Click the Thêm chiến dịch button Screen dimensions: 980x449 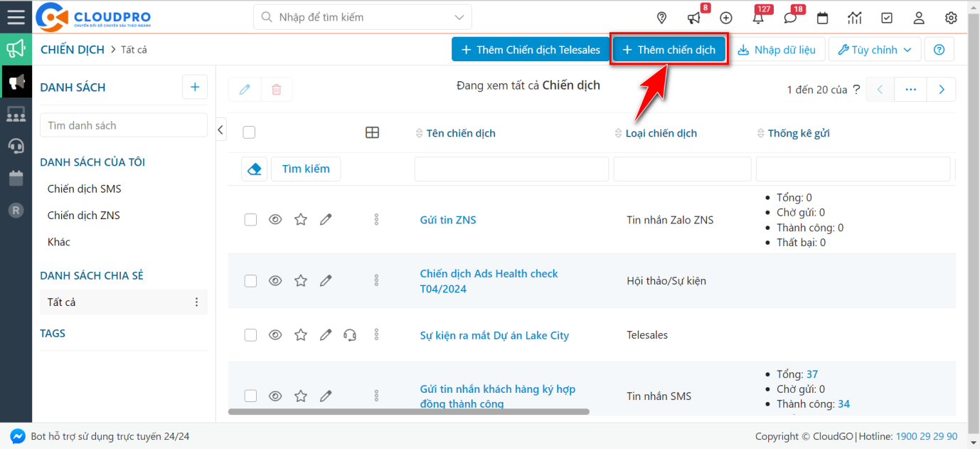click(669, 50)
